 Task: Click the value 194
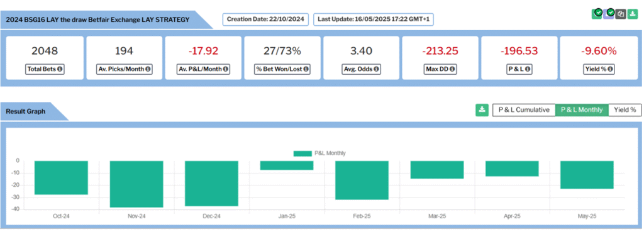click(124, 51)
